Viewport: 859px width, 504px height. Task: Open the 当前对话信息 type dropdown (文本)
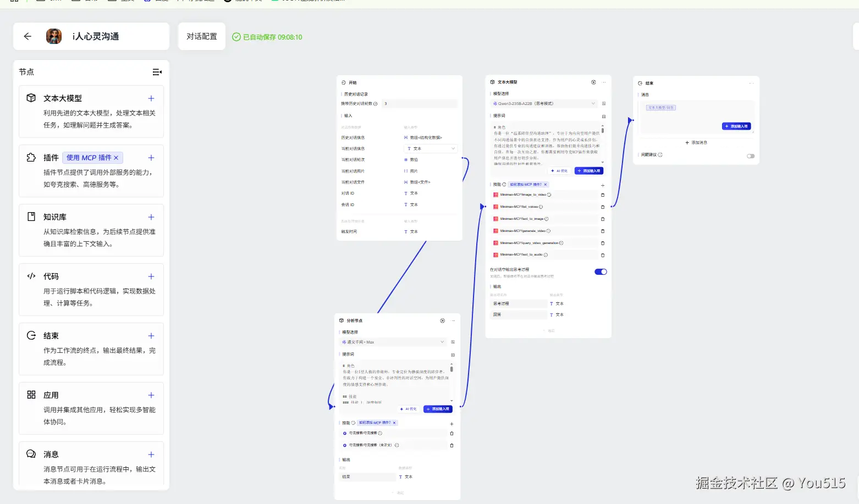pos(431,148)
